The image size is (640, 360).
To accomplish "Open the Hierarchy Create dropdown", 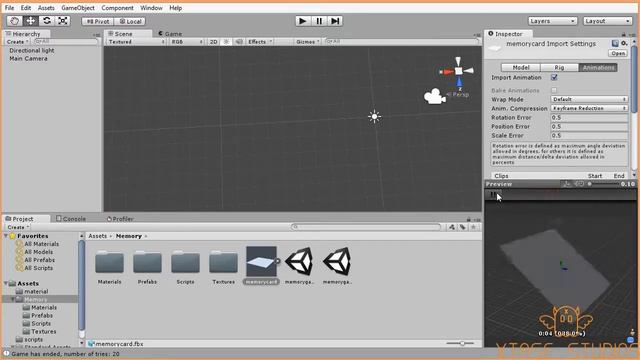I will 17,42.
